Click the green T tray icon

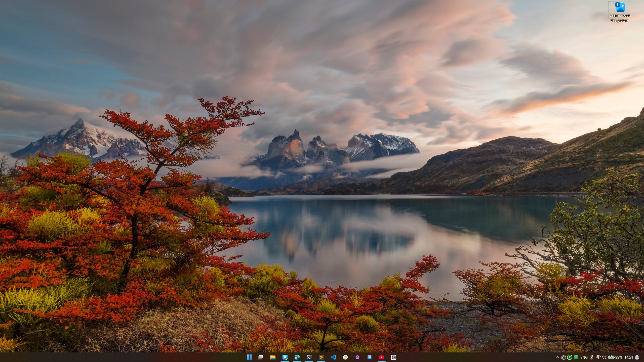point(570,357)
